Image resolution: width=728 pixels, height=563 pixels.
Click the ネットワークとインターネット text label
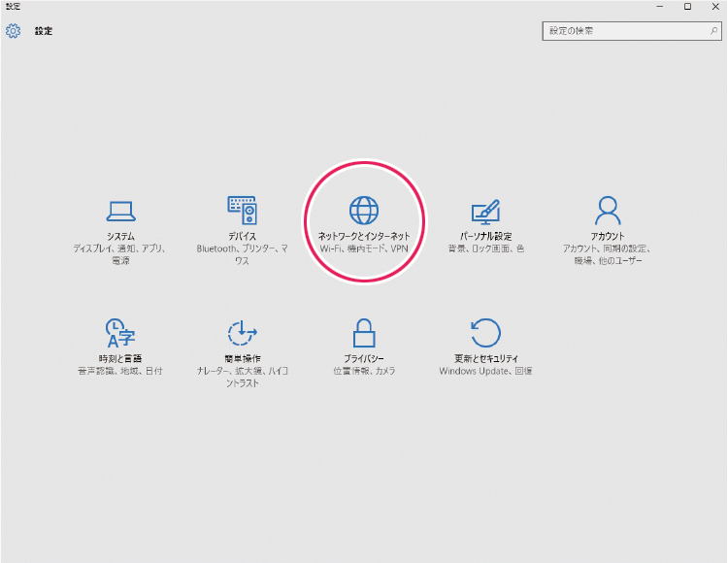pyautogui.click(x=364, y=237)
